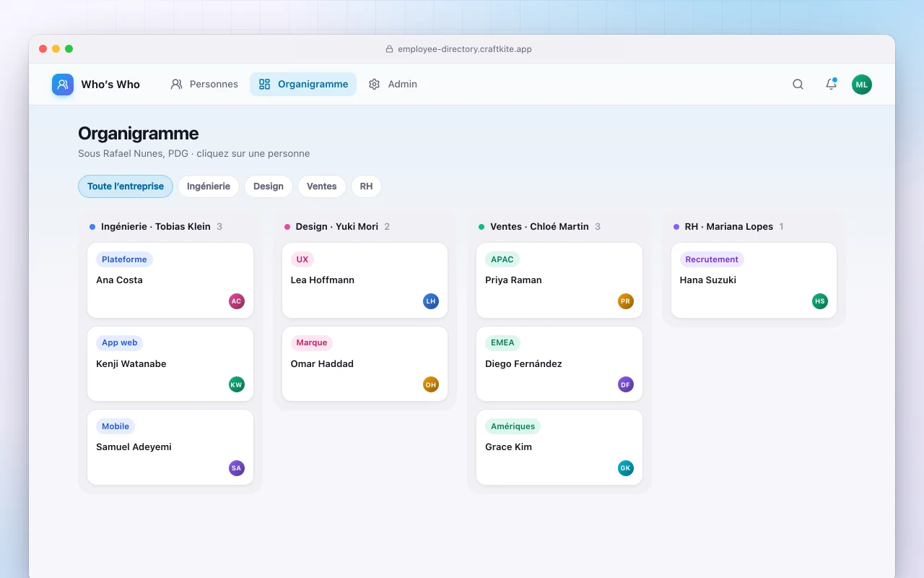This screenshot has width=924, height=578.
Task: Open Diego Fernández's card
Action: (x=559, y=363)
